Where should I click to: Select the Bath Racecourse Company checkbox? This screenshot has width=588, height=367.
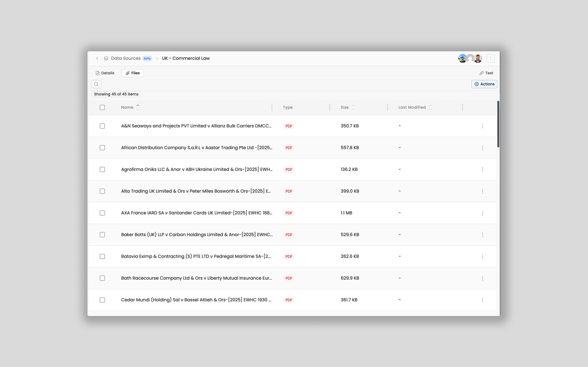102,278
